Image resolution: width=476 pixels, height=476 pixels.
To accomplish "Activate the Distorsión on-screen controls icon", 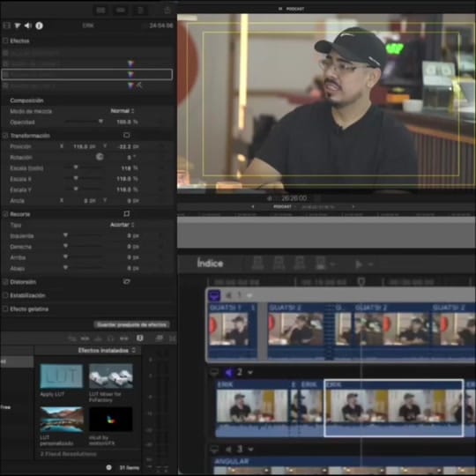I will tap(127, 282).
